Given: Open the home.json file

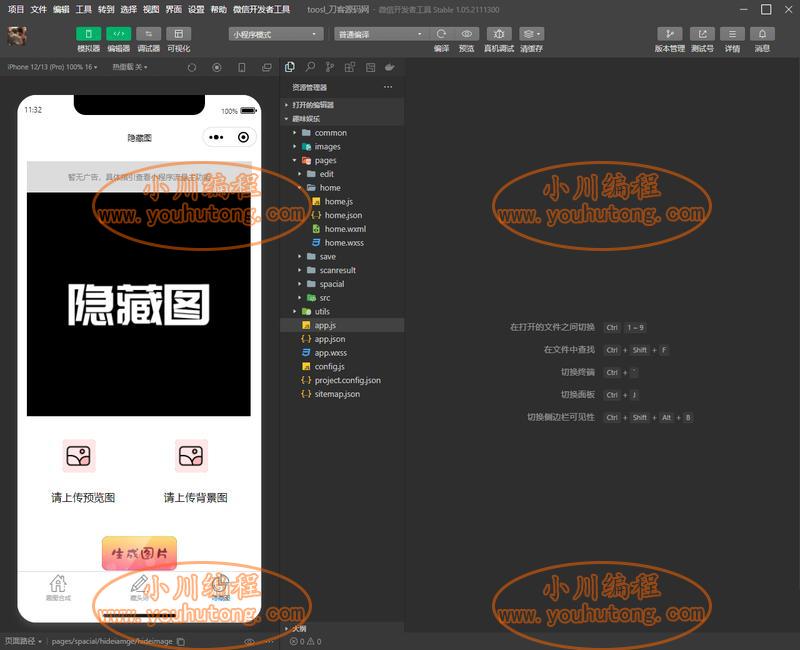Looking at the screenshot, I should pyautogui.click(x=343, y=215).
